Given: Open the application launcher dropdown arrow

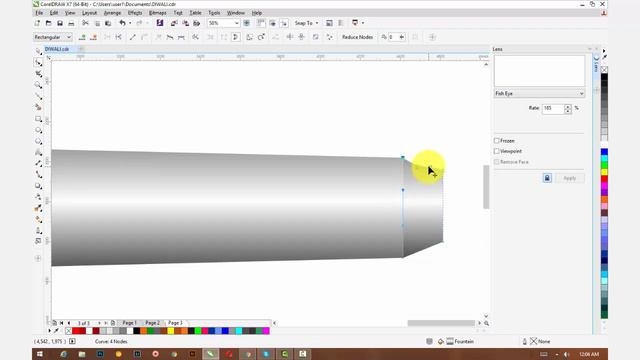Looking at the screenshot, I should pos(363,23).
